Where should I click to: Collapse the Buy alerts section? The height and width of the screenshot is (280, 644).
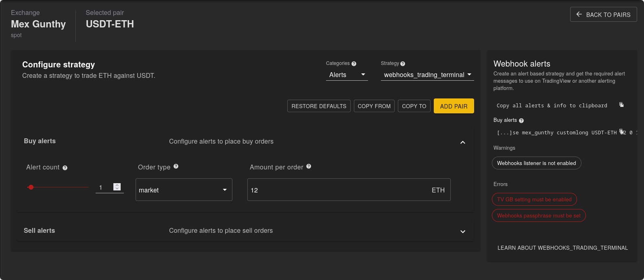pyautogui.click(x=463, y=142)
